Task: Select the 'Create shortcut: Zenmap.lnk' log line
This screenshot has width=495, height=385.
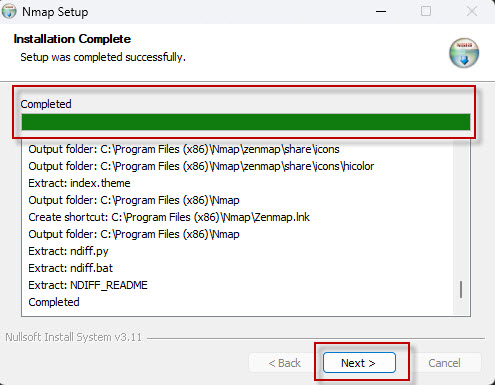Action: coord(169,217)
